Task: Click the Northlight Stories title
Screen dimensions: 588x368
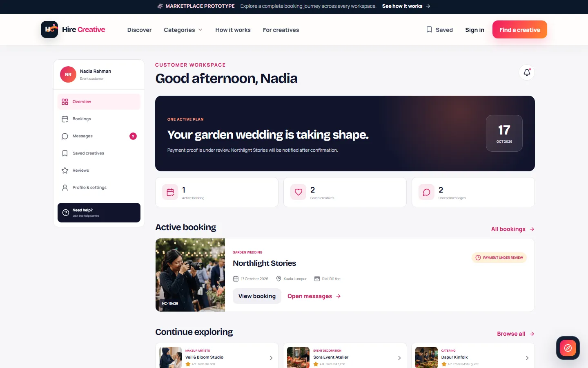Action: pyautogui.click(x=264, y=263)
